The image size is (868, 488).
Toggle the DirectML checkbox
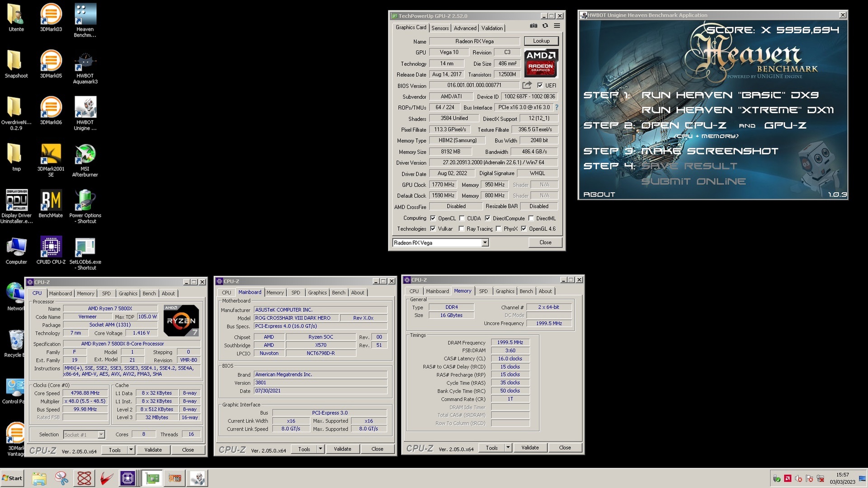(531, 218)
